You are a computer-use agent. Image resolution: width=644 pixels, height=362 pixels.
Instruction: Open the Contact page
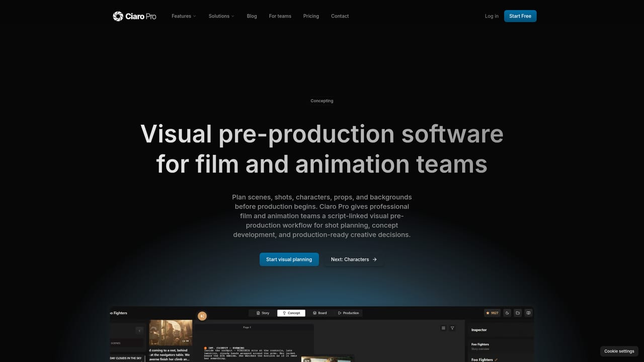click(340, 16)
